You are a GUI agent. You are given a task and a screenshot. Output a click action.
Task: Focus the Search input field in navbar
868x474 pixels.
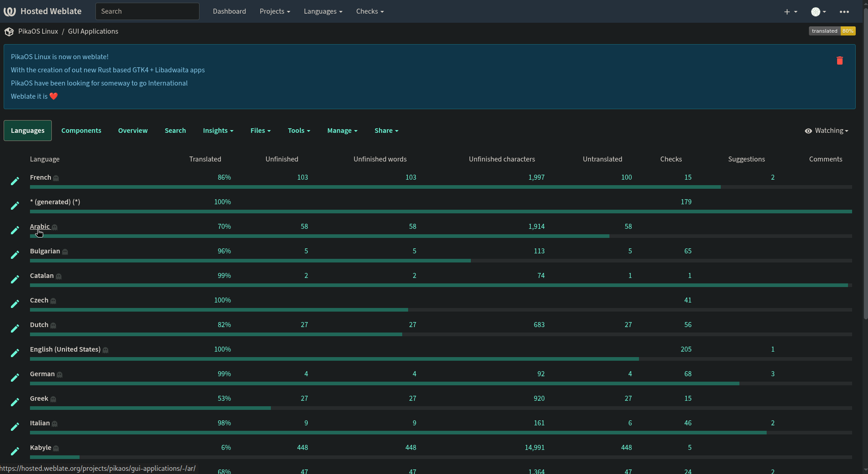point(147,11)
